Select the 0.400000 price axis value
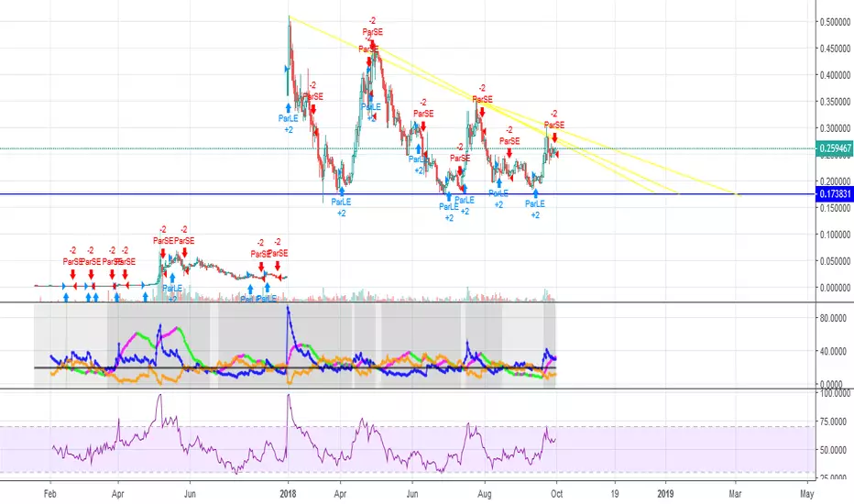 tap(835, 75)
